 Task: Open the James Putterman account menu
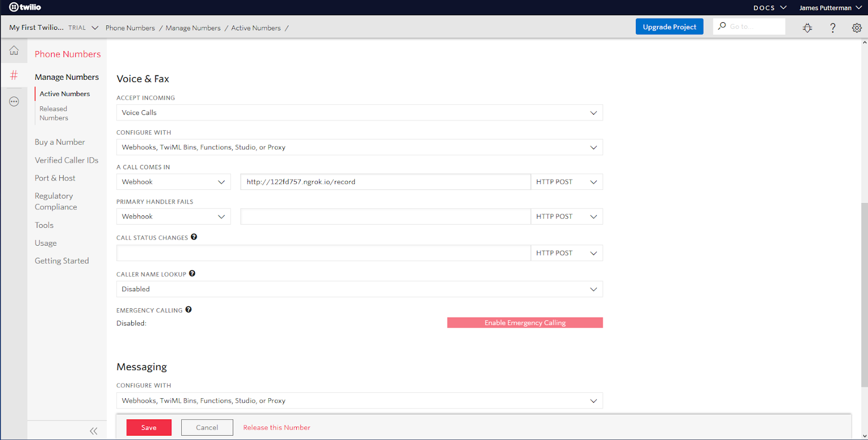(x=830, y=8)
